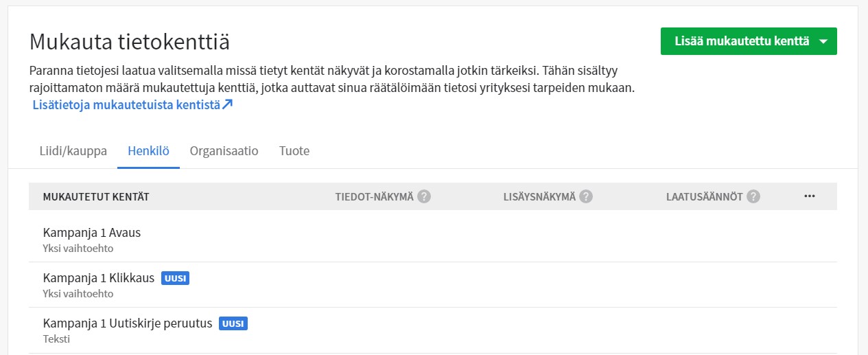
Task: Click the Lisää mukautettu kenttä button
Action: click(x=748, y=41)
